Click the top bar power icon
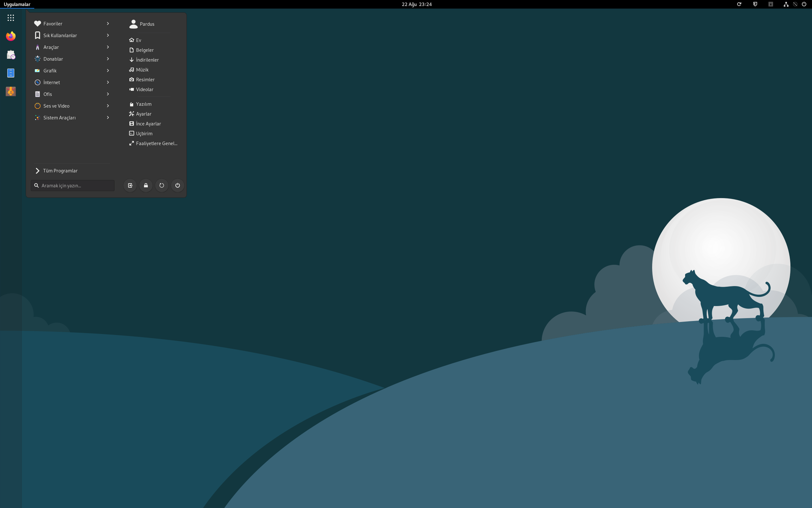Image resolution: width=812 pixels, height=508 pixels. coord(804,4)
